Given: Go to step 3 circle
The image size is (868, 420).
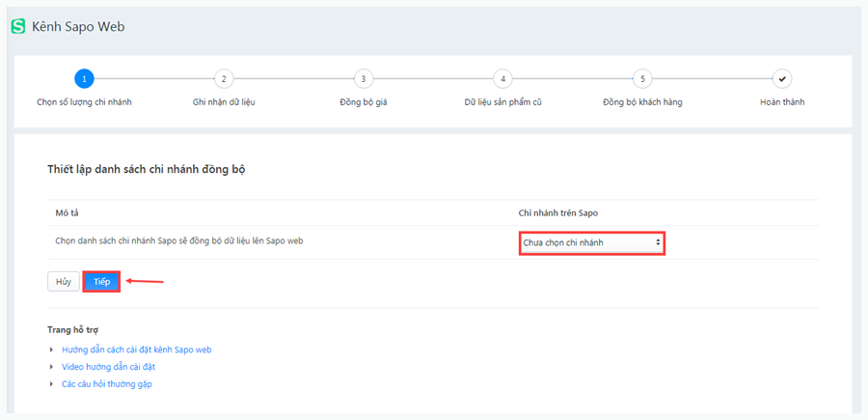Looking at the screenshot, I should point(364,79).
